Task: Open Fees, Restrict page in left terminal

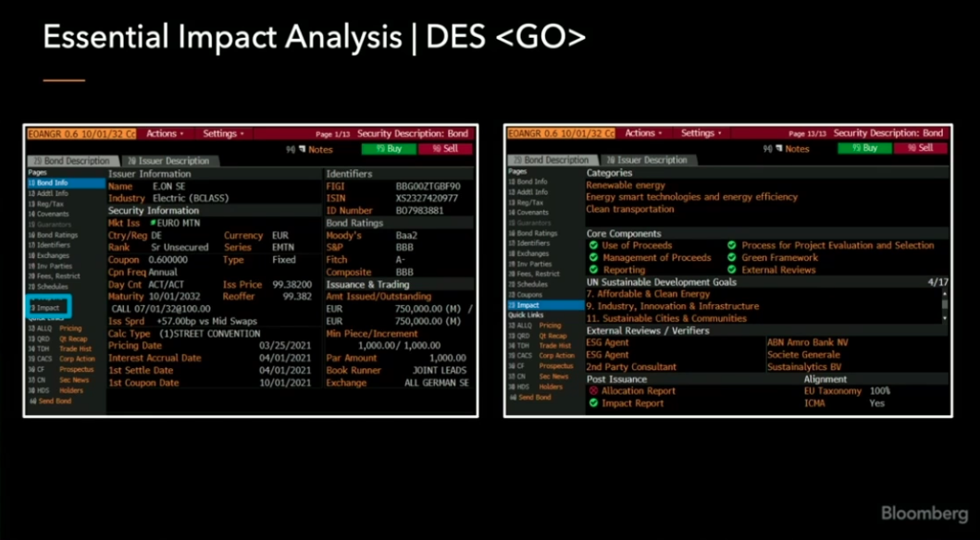Action: click(54, 276)
